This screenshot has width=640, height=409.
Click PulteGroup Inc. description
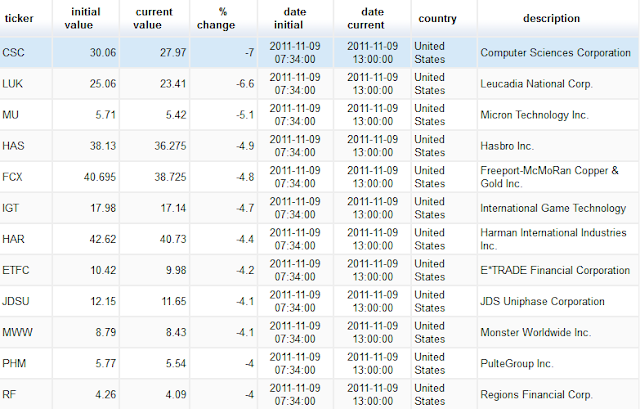pyautogui.click(x=517, y=363)
